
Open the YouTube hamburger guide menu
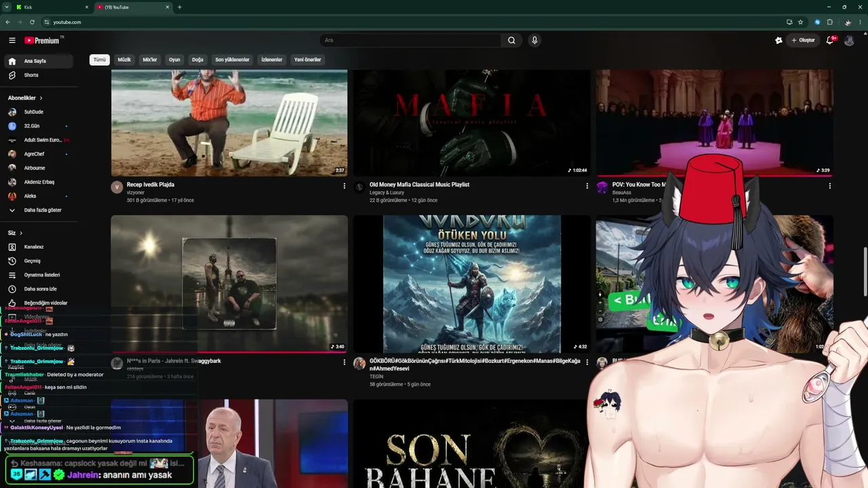[12, 41]
